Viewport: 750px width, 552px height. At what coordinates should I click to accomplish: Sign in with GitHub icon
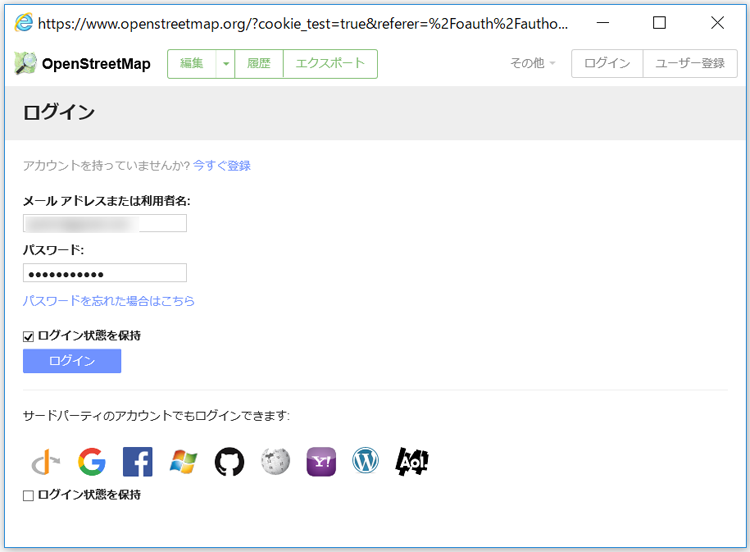coord(230,462)
